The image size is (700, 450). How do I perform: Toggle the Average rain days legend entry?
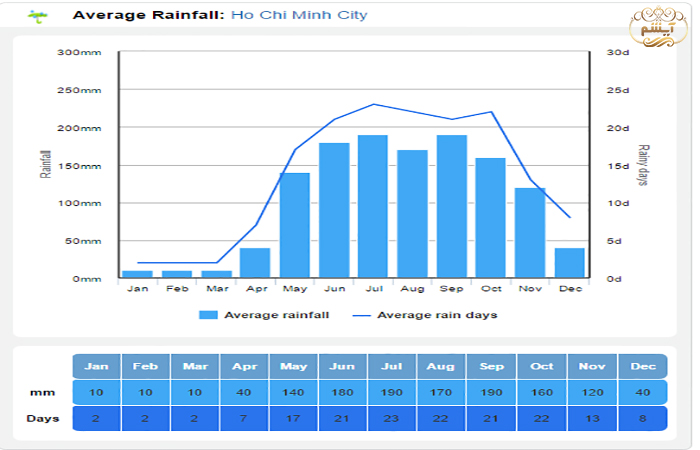439,315
